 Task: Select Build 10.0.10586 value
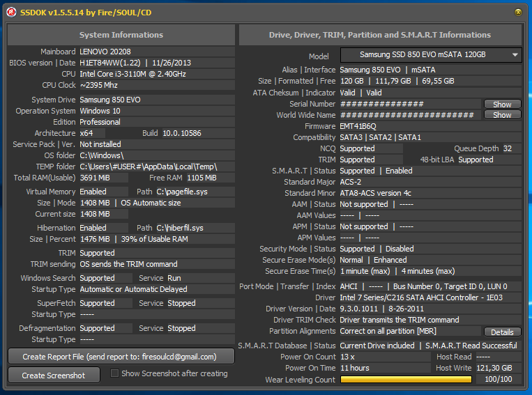[x=182, y=133]
